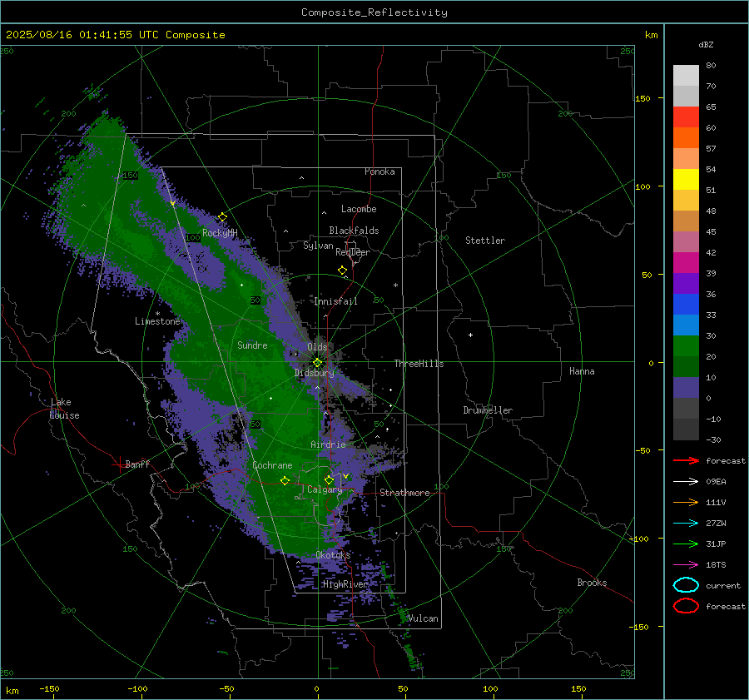Click the Hanna label

pyautogui.click(x=582, y=371)
